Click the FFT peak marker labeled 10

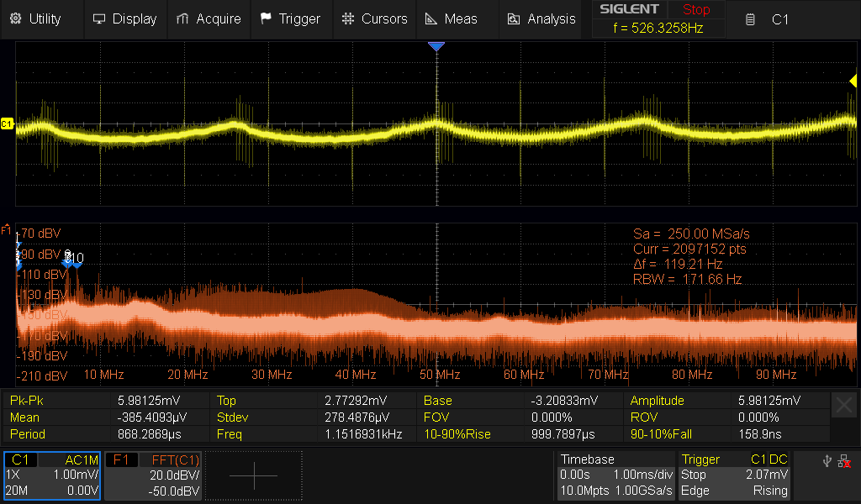click(77, 263)
